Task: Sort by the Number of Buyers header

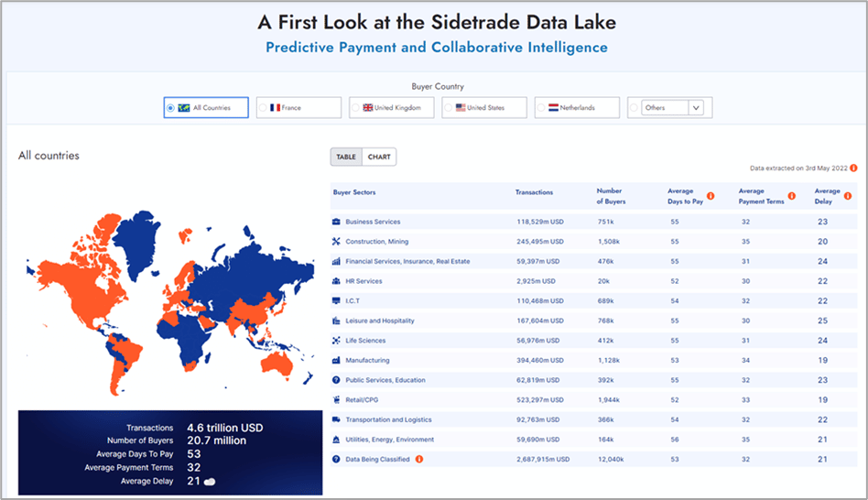Action: [x=611, y=196]
